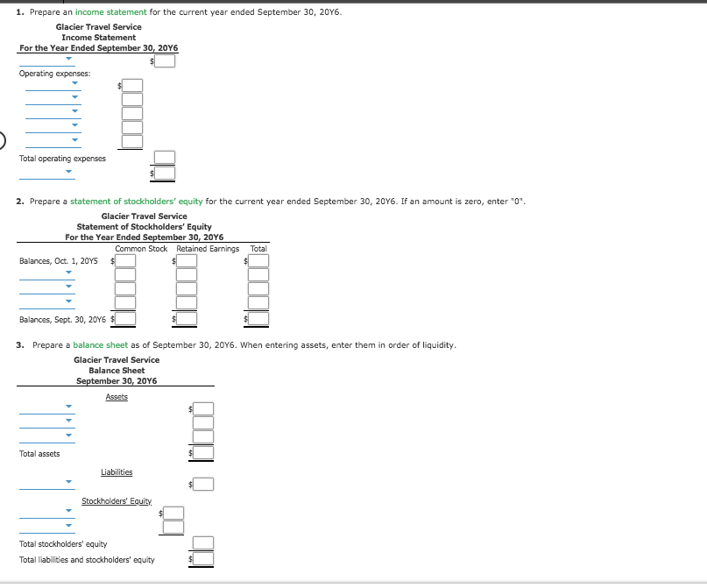The image size is (707, 588).
Task: Open first operating expense account dropdown
Action: tap(53, 85)
